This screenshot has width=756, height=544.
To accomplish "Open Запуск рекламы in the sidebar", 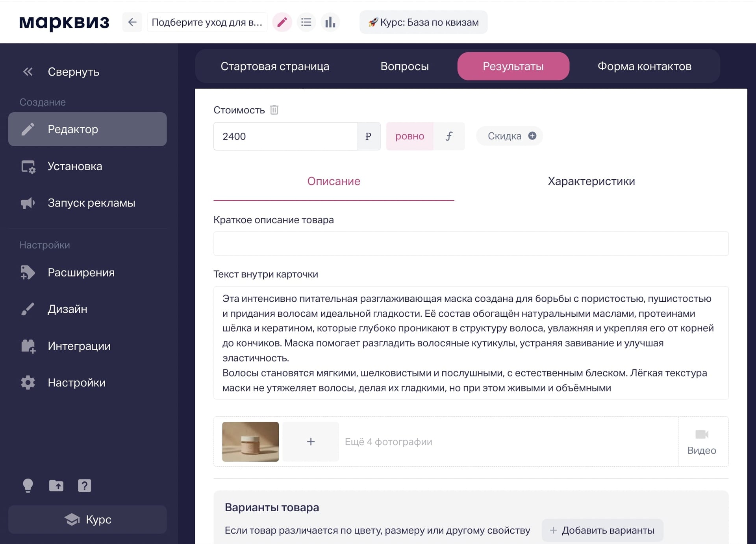I will (x=91, y=202).
